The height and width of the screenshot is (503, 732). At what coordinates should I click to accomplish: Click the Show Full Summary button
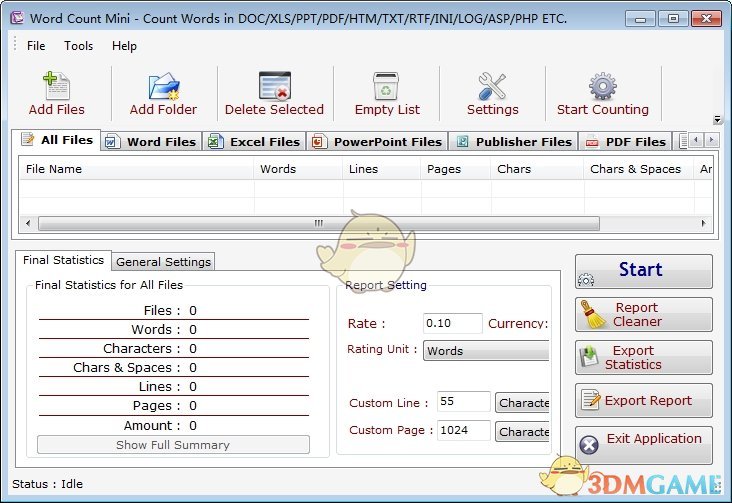click(x=173, y=445)
